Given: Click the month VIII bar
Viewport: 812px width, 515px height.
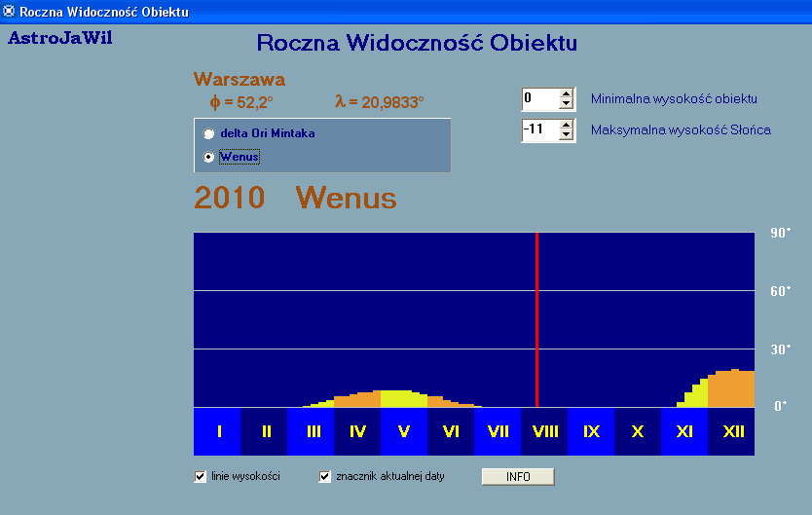Looking at the screenshot, I should pos(544,431).
